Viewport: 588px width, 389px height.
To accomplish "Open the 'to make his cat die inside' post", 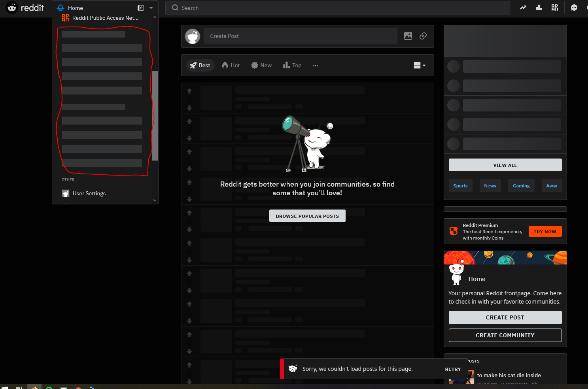I will 509,375.
